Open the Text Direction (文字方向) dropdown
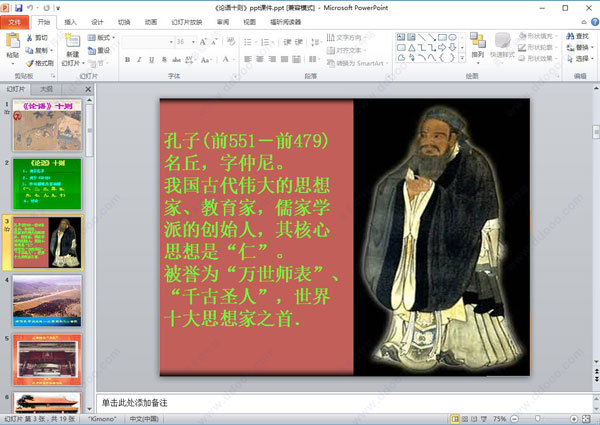The image size is (600, 425). pyautogui.click(x=346, y=37)
